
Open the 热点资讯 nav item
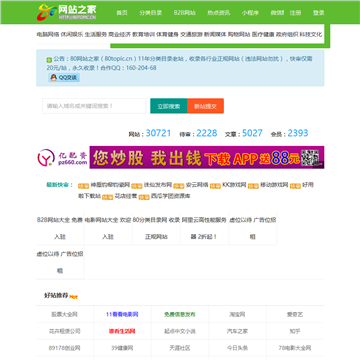219,13
